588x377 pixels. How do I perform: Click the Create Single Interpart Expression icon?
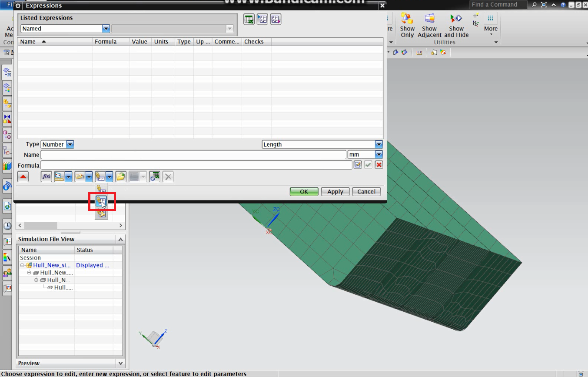[100, 177]
